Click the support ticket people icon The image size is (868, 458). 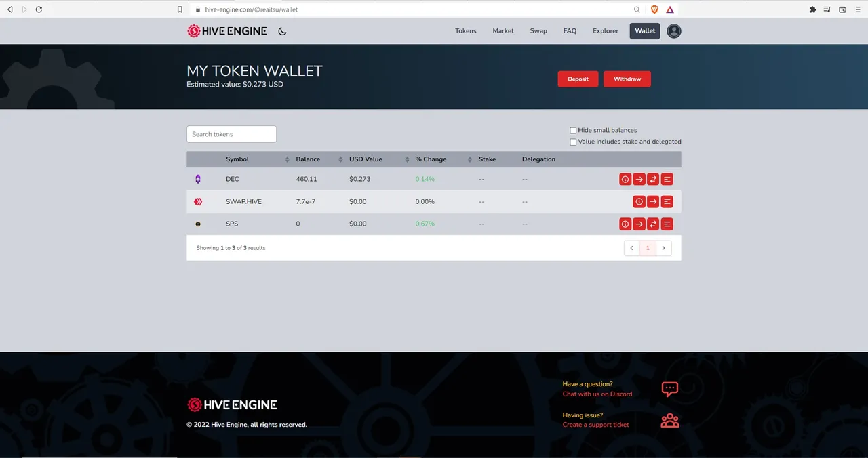click(670, 420)
